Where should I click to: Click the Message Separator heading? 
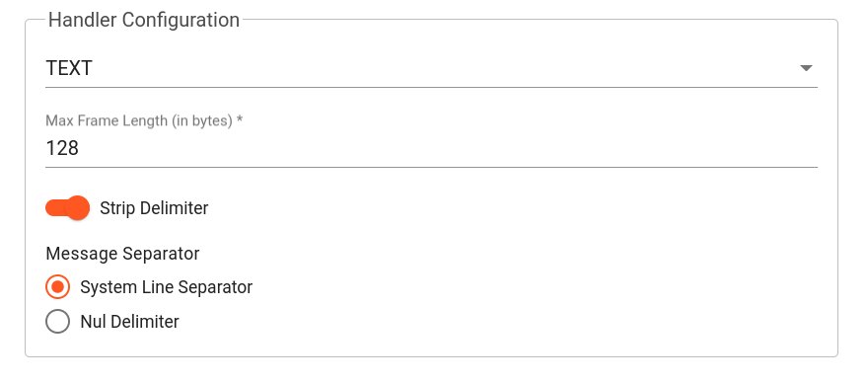(x=122, y=254)
